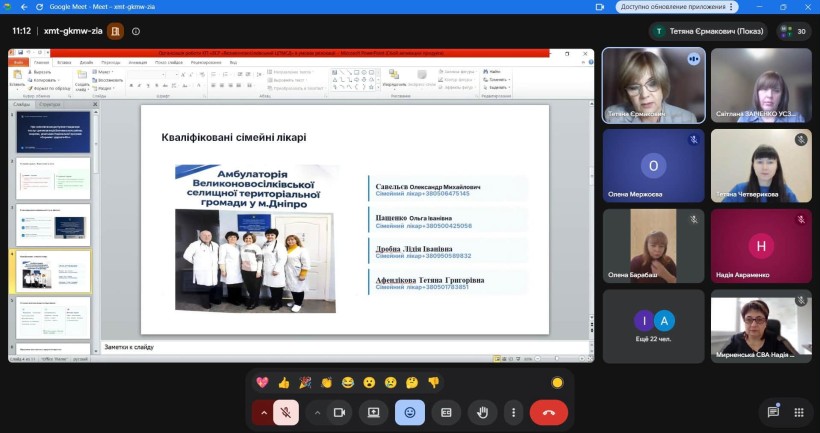
Task: Click Create slide (Создать слайд) icon
Action: coord(82,81)
